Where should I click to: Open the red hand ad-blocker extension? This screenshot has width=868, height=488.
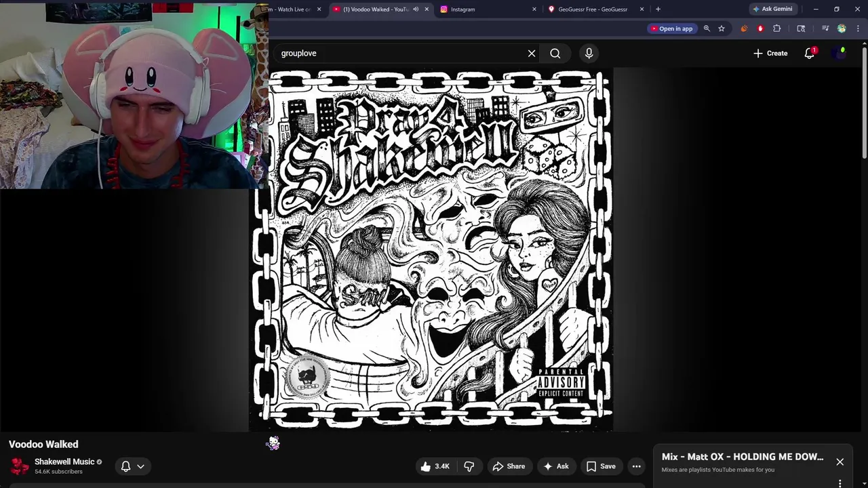(760, 28)
